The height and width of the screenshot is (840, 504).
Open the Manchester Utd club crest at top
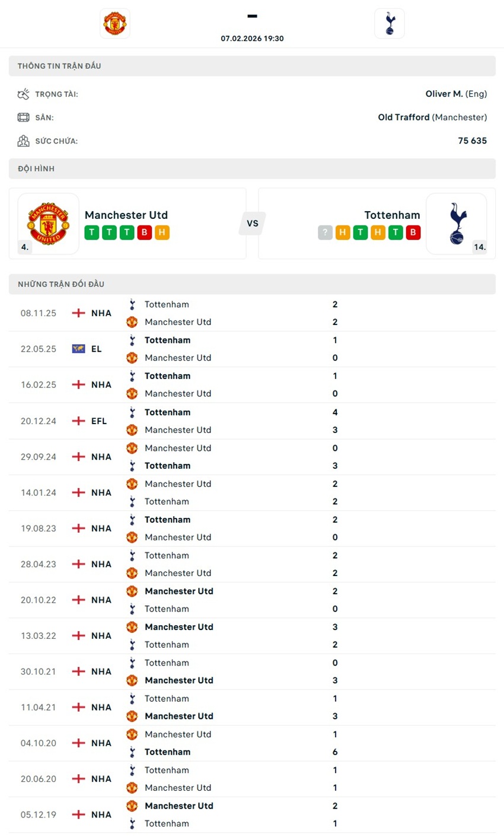pyautogui.click(x=114, y=23)
